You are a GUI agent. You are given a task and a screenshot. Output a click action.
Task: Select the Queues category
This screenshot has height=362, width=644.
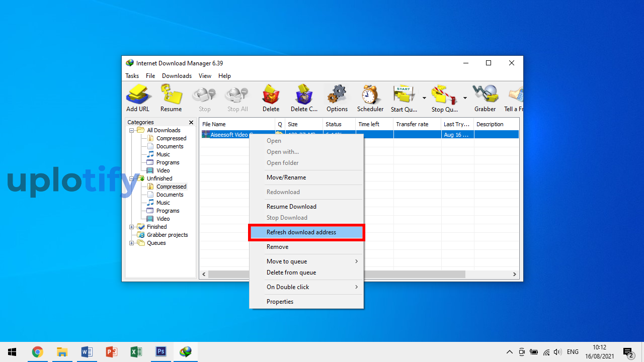(156, 243)
